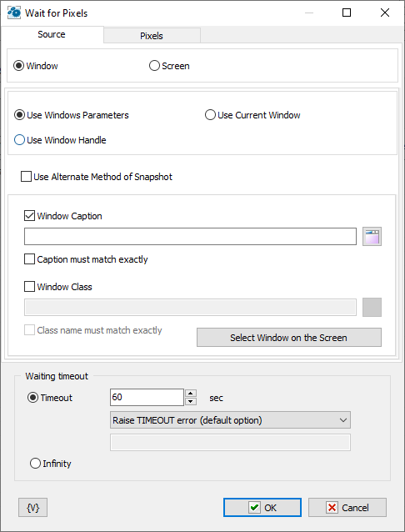The width and height of the screenshot is (405, 532).
Task: Click the window picker icon beside caption field
Action: click(372, 236)
